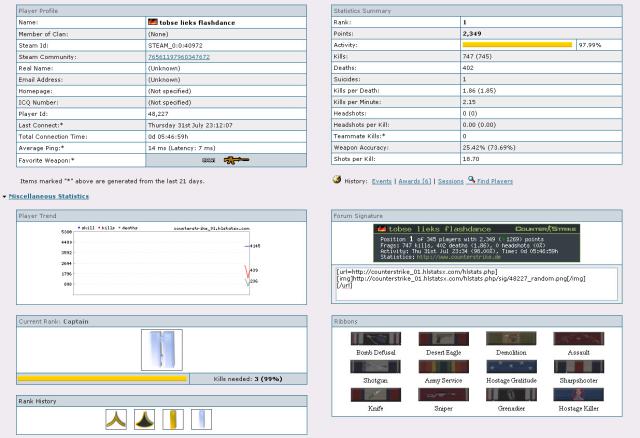
Task: Click the Activity percentage bar
Action: tap(517, 45)
